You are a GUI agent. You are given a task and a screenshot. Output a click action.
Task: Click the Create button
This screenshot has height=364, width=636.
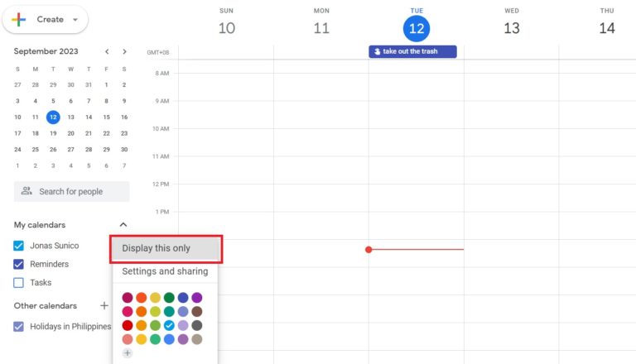[x=45, y=20]
